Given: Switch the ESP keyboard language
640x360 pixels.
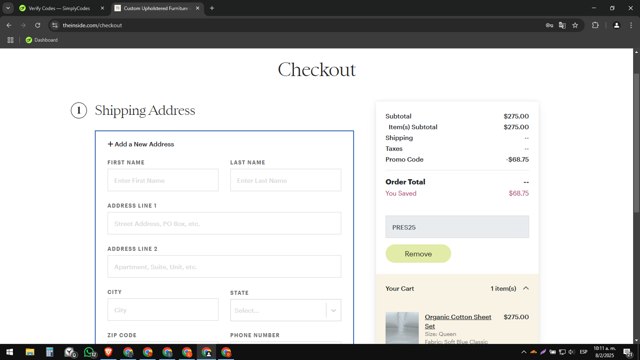Looking at the screenshot, I should point(584,352).
